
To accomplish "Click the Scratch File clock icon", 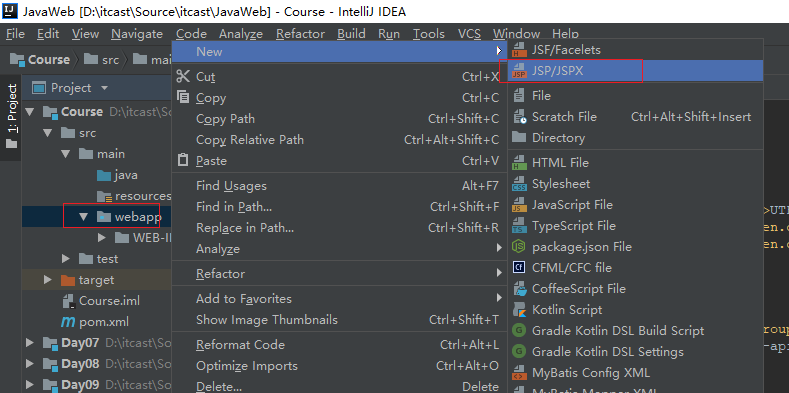I will pyautogui.click(x=519, y=117).
